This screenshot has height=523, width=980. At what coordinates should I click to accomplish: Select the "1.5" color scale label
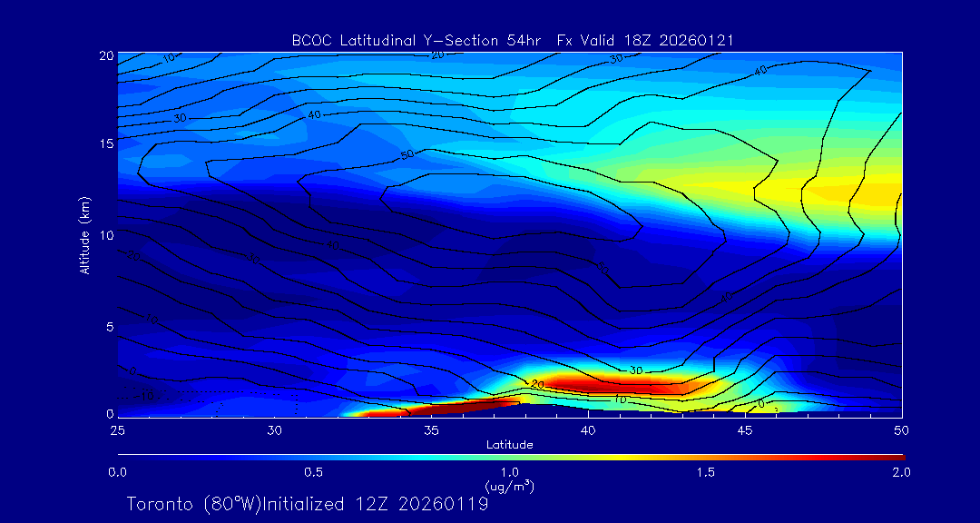pos(706,472)
